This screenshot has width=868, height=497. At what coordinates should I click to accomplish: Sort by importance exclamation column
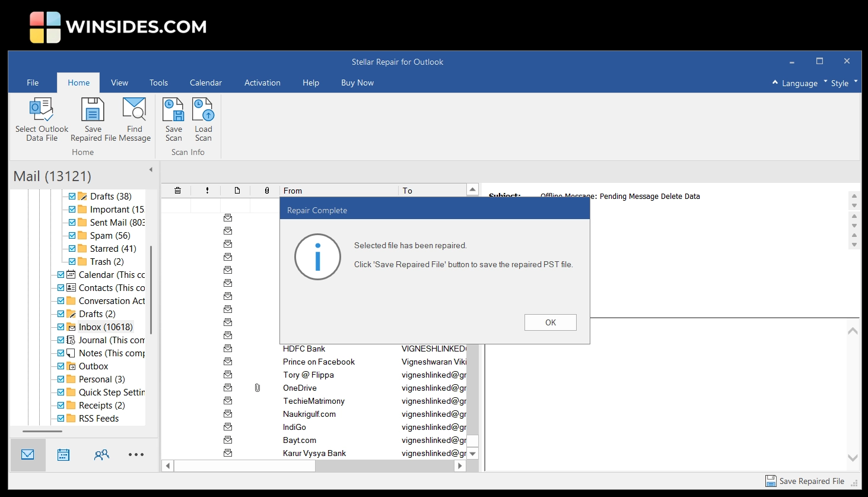(x=207, y=191)
